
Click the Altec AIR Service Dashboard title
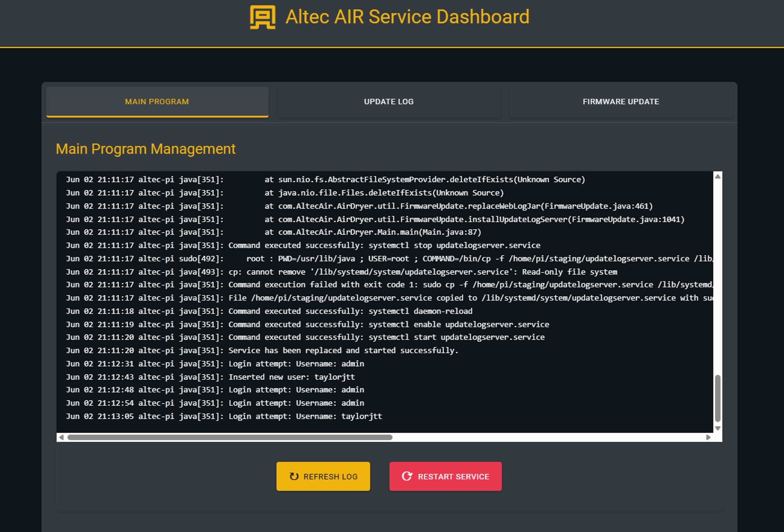(407, 17)
